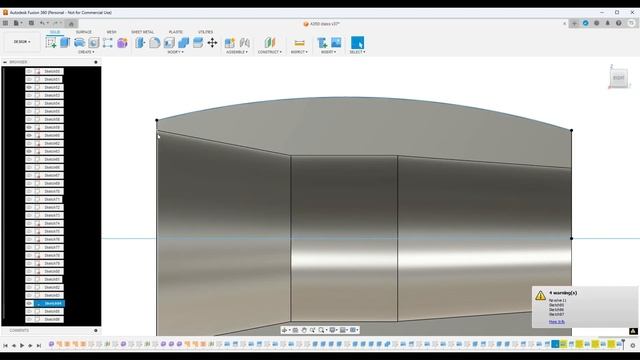Image resolution: width=640 pixels, height=360 pixels.
Task: Toggle visibility eye of Sketch71
Action: pyautogui.click(x=29, y=199)
